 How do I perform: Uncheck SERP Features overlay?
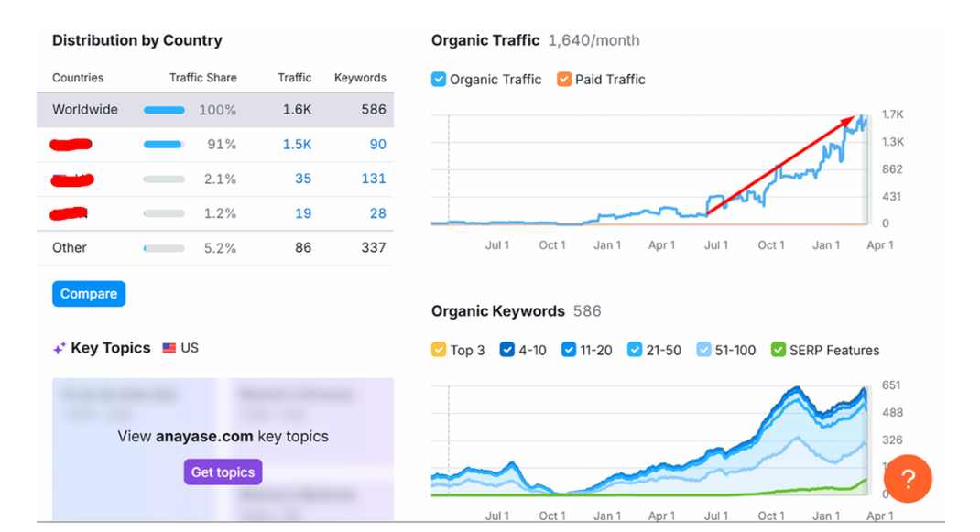coord(777,350)
